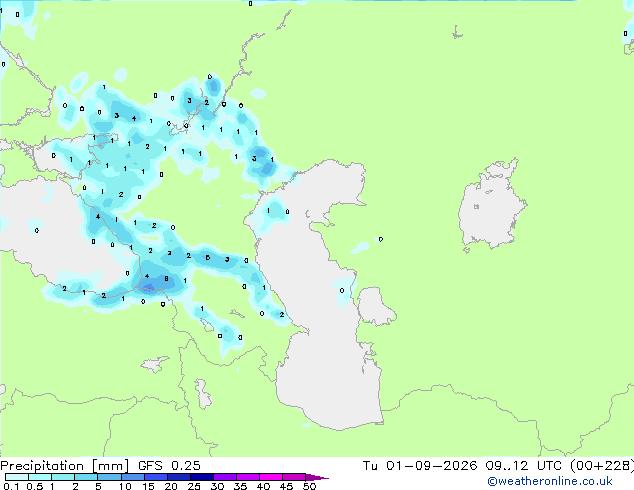Click the darkest precipitation cell near value 8
634x490 pixels.
pos(149,287)
